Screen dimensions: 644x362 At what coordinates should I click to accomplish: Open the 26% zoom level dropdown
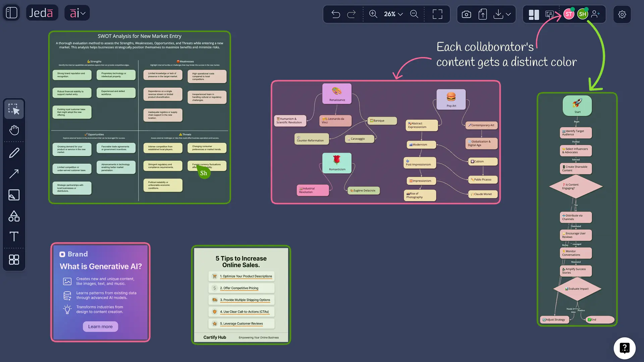[393, 14]
